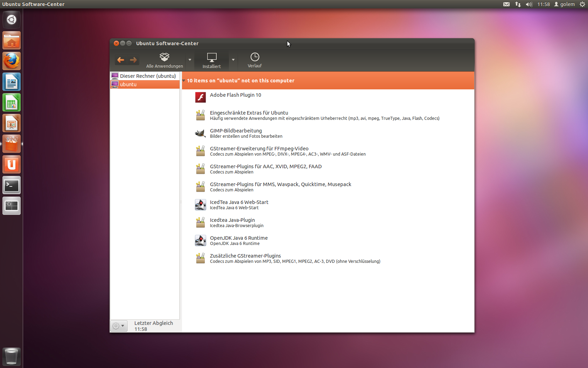588x368 pixels.
Task: Click the forward navigation arrow
Action: 133,60
